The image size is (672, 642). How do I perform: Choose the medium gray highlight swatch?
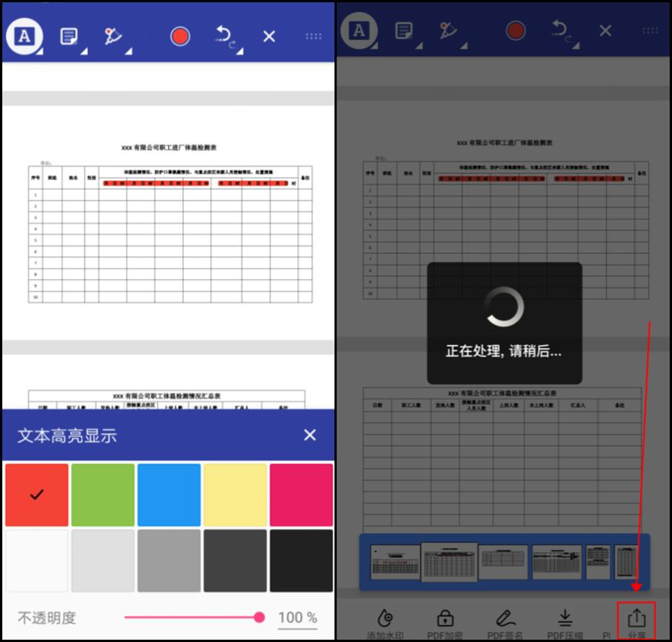tap(169, 561)
